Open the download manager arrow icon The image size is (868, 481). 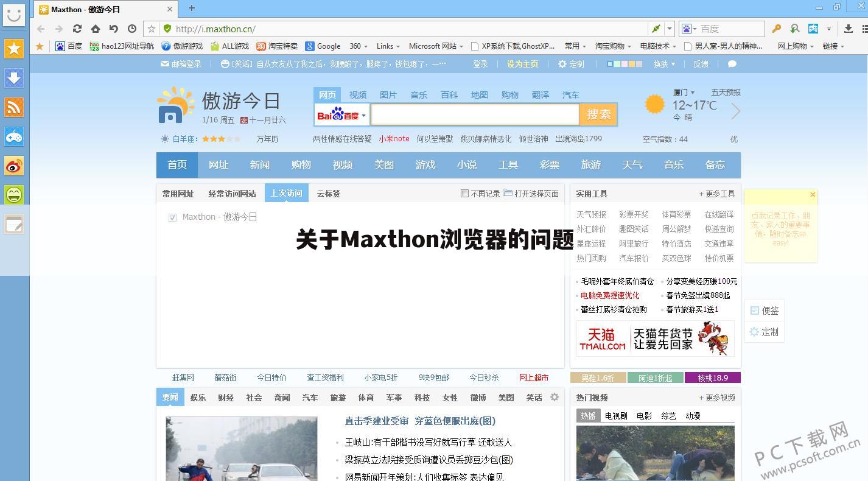[x=849, y=29]
